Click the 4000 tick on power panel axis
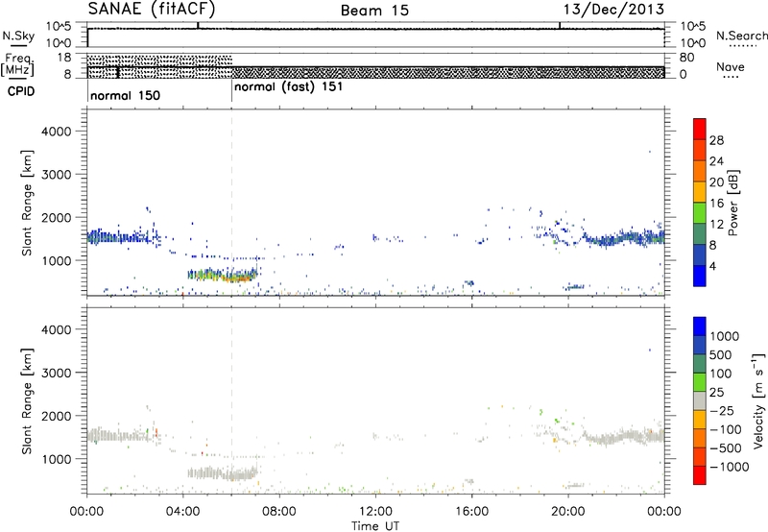 tap(56, 132)
